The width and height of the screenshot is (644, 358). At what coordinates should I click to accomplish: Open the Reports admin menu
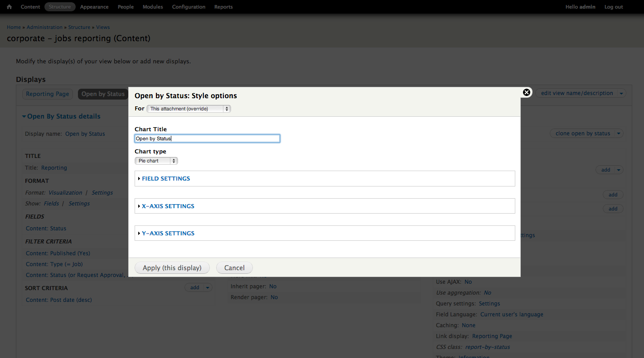tap(223, 7)
